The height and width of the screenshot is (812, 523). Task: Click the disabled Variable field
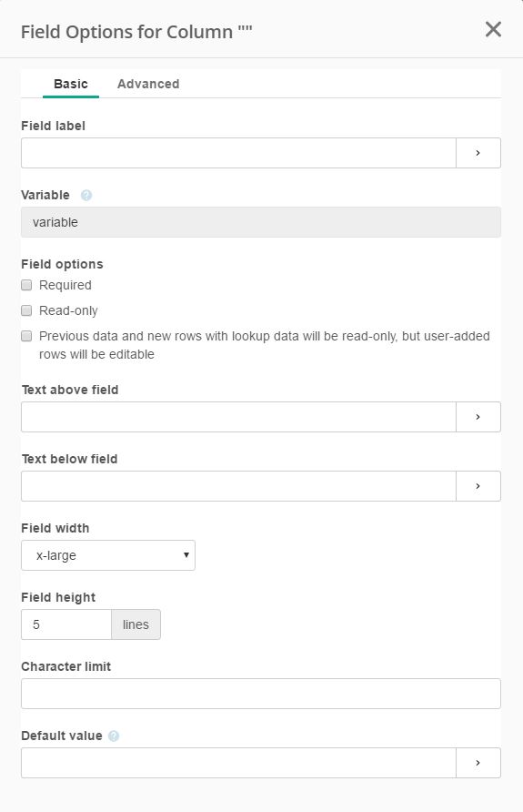(x=261, y=222)
